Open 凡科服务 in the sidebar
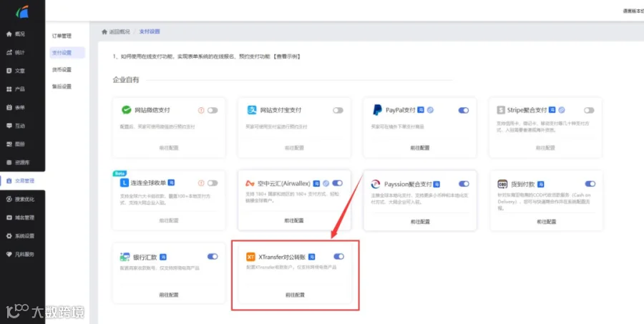Screen dimensions: 644x324 [x=23, y=254]
